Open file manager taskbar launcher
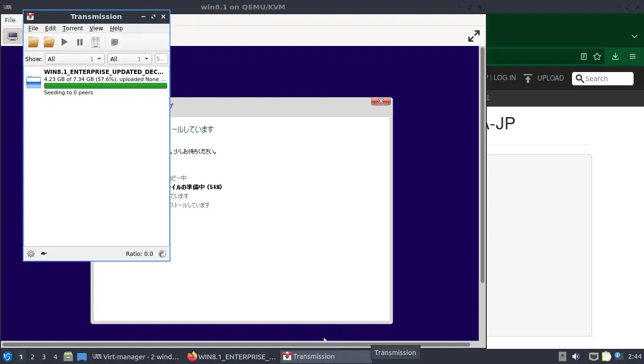This screenshot has height=364, width=644. [68, 356]
